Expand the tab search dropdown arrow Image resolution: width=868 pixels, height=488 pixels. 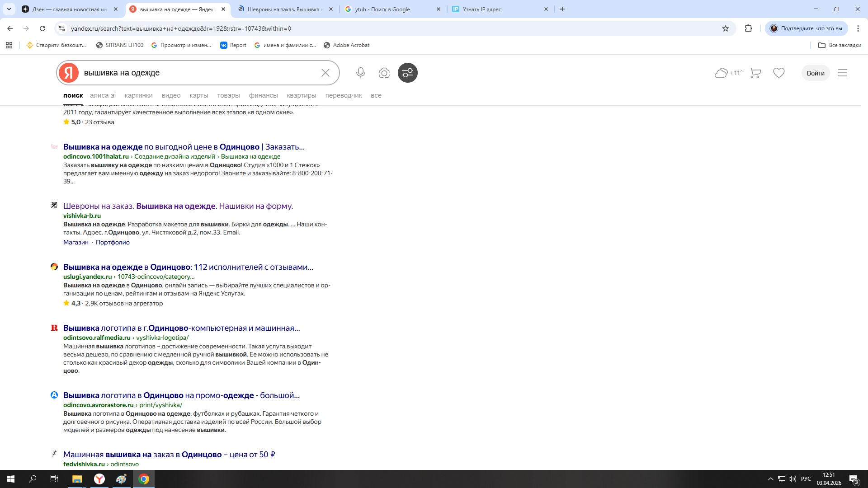click(9, 9)
